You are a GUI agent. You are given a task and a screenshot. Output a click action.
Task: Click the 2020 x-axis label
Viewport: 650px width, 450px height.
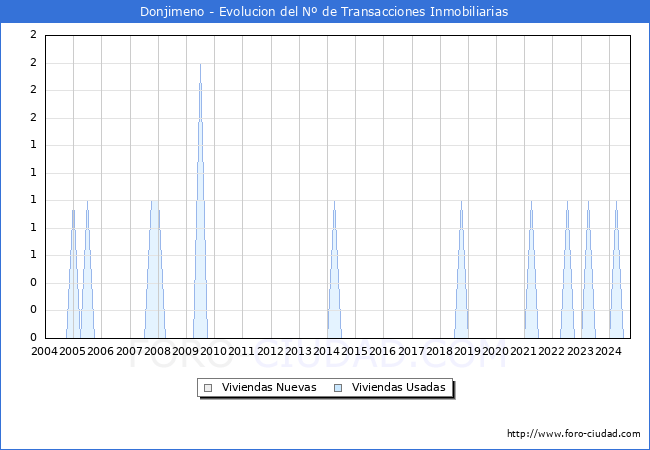[496, 351]
